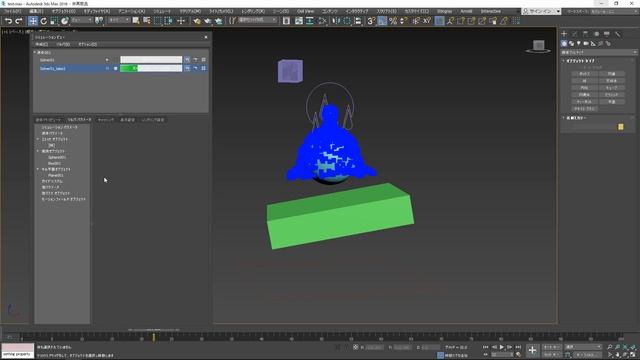Click the XY axis constraint icon

[x=426, y=20]
